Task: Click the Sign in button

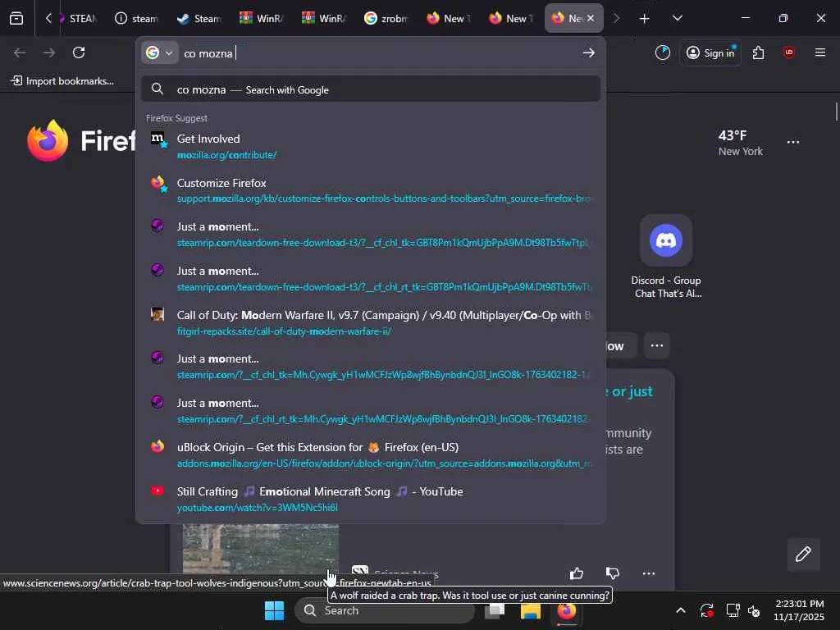Action: tap(711, 52)
